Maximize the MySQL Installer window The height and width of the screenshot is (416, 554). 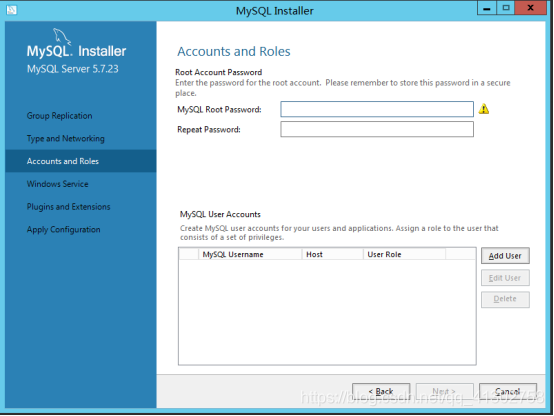click(506, 8)
